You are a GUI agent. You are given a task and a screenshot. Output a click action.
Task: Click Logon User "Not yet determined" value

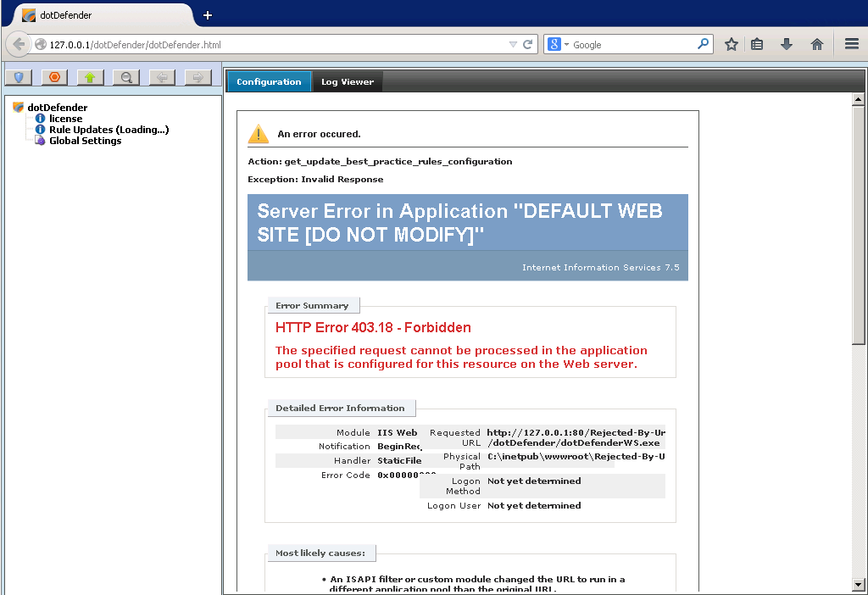click(534, 505)
